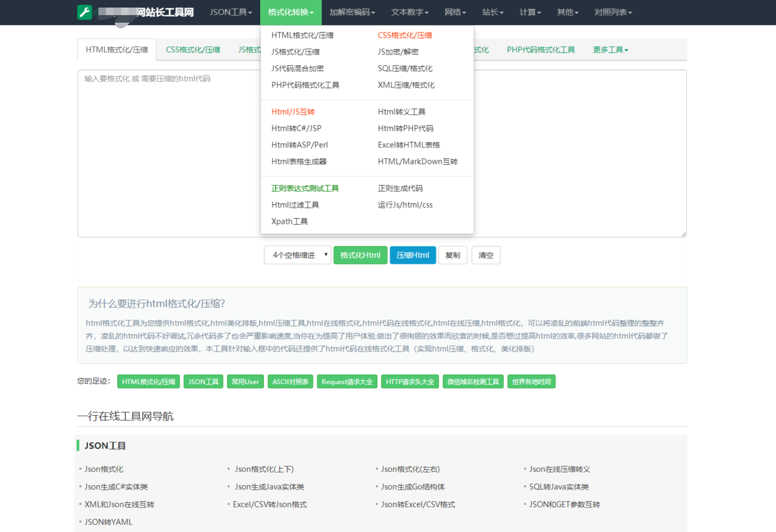Click the 清空 button
This screenshot has width=776, height=532.
point(486,255)
